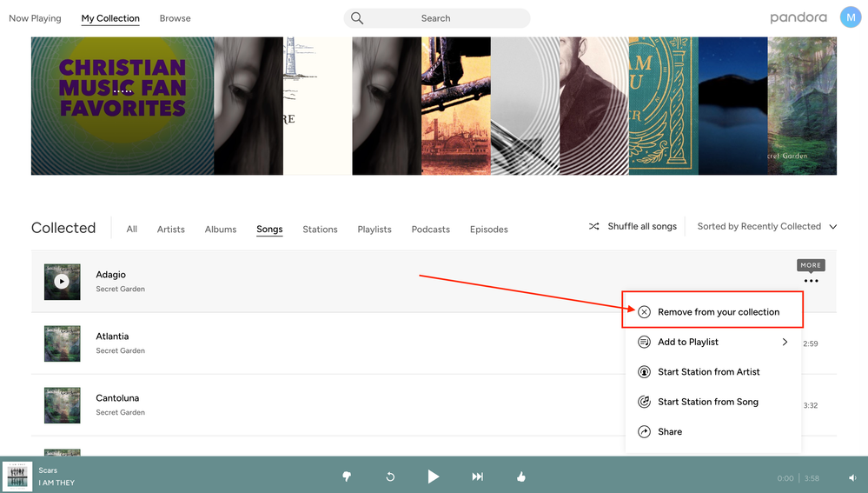This screenshot has height=493, width=868.
Task: Open the Scars album art in player bar
Action: (17, 476)
